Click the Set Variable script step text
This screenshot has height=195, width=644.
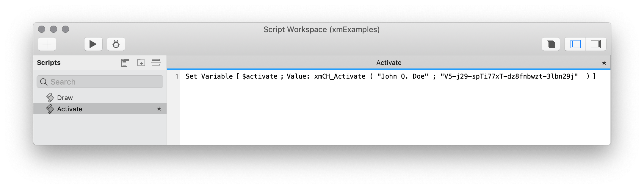(208, 76)
